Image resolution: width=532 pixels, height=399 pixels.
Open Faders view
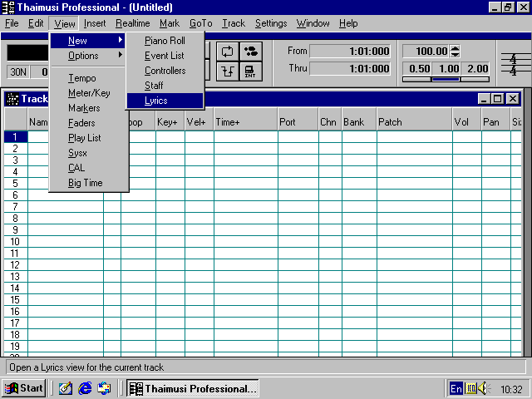coord(88,123)
